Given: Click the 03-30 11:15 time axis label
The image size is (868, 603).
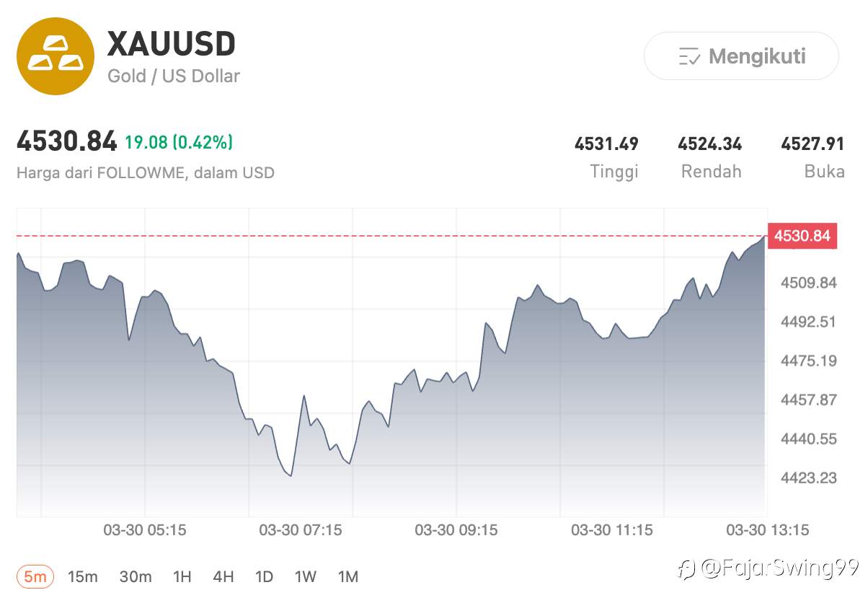Looking at the screenshot, I should click(612, 530).
